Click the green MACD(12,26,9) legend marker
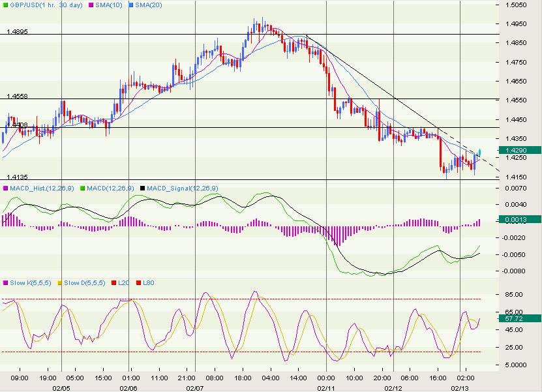The height and width of the screenshot is (392, 542). pyautogui.click(x=82, y=188)
